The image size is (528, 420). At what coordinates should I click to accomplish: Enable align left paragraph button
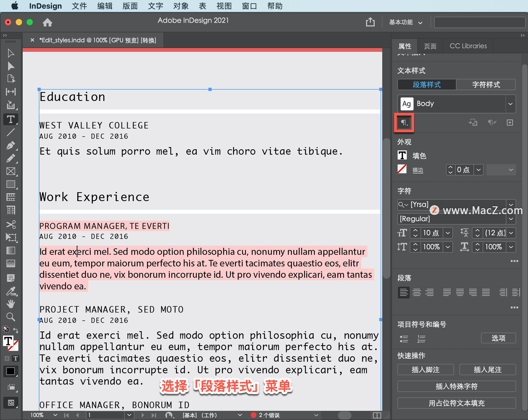tap(403, 292)
